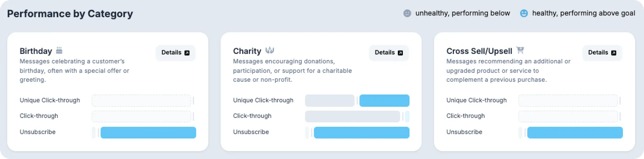Image resolution: width=644 pixels, height=159 pixels.
Task: Click the Performance by Category heading
Action: [x=70, y=14]
